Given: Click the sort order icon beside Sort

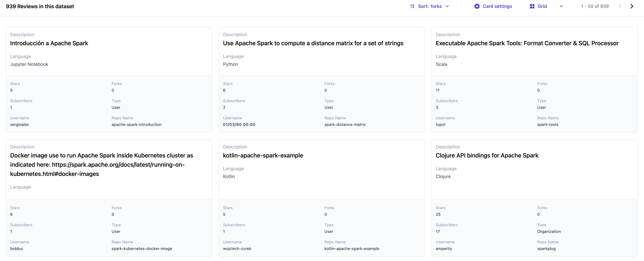Looking at the screenshot, I should click(412, 6).
